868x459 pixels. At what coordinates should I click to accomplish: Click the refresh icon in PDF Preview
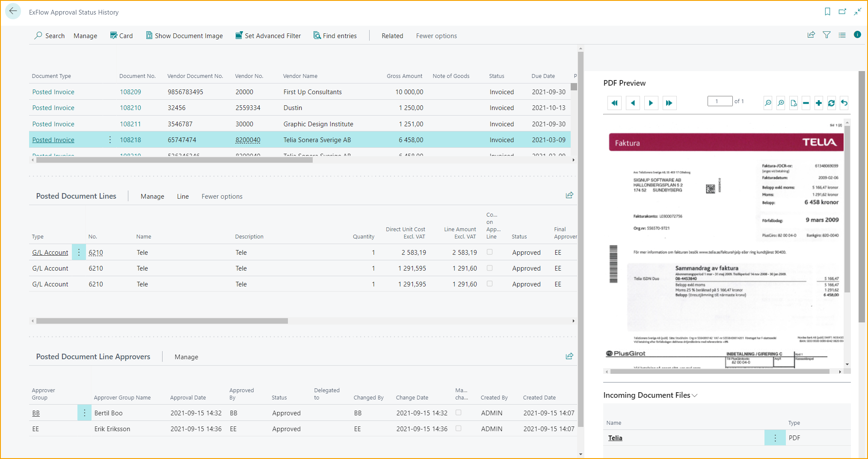pyautogui.click(x=831, y=103)
